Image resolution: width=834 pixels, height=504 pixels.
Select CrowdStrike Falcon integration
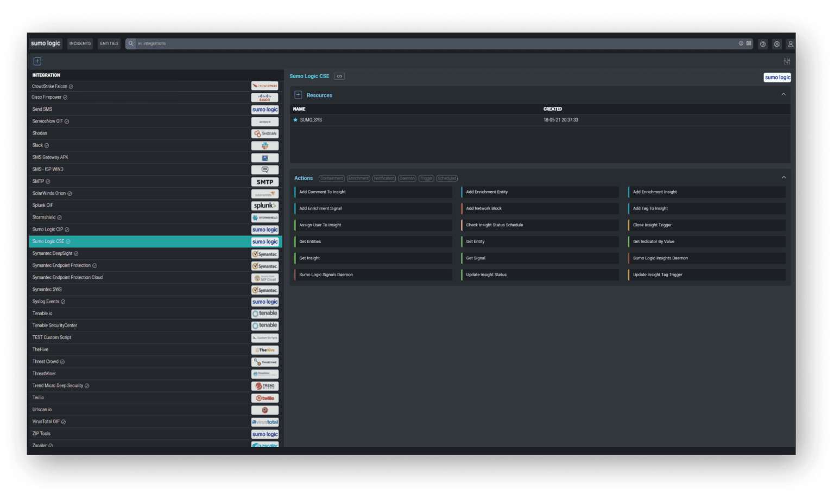[x=156, y=86]
